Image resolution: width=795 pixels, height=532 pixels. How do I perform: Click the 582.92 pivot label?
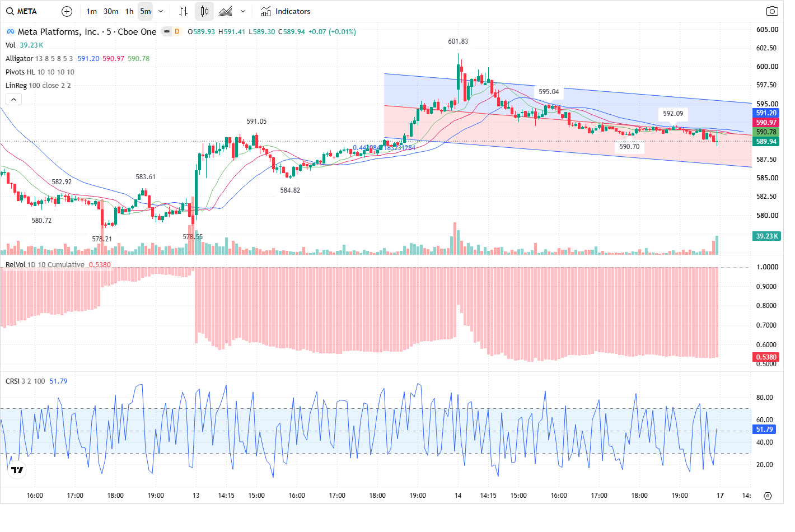(x=62, y=182)
